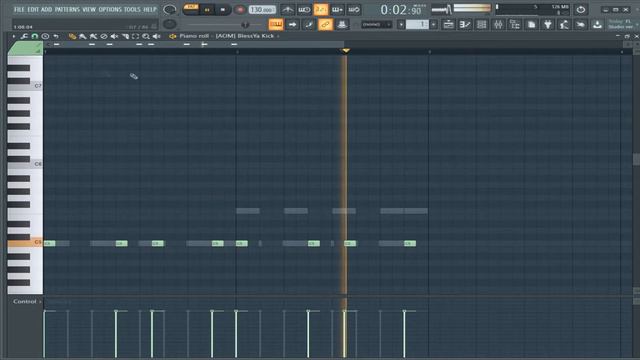Open the ADD menu
Viewport: 640px width, 360px height.
pos(47,9)
